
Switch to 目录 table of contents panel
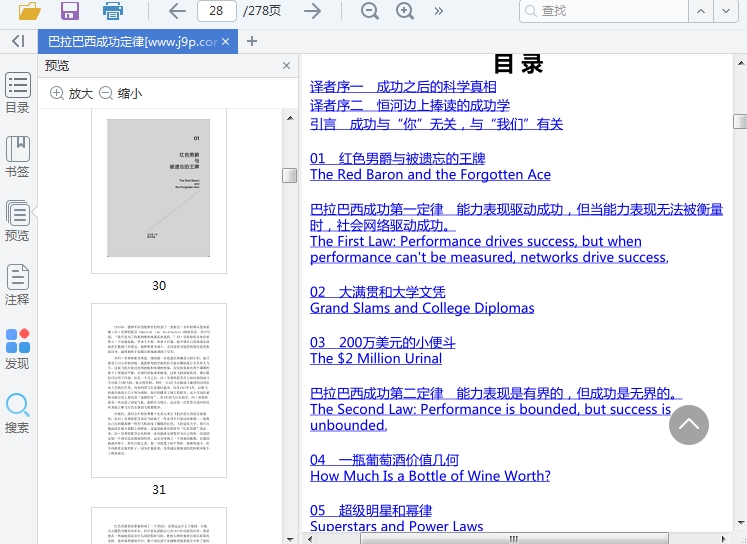[17, 93]
